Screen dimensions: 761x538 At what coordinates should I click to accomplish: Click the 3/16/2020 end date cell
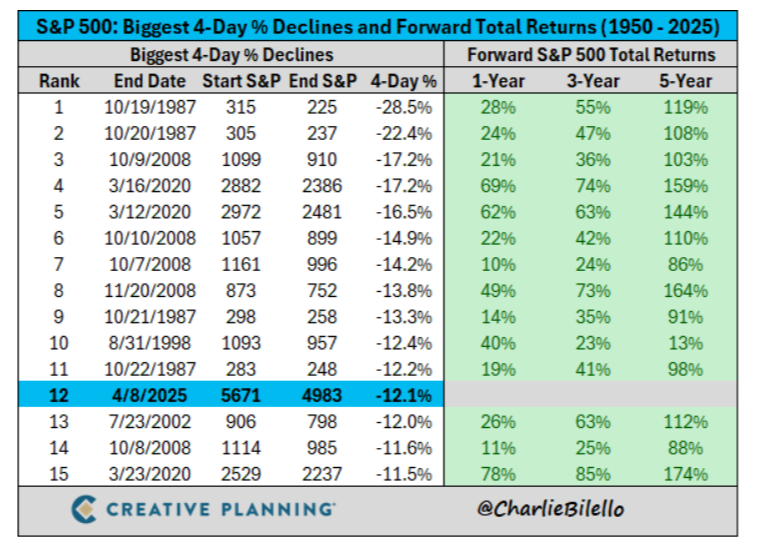(x=150, y=185)
